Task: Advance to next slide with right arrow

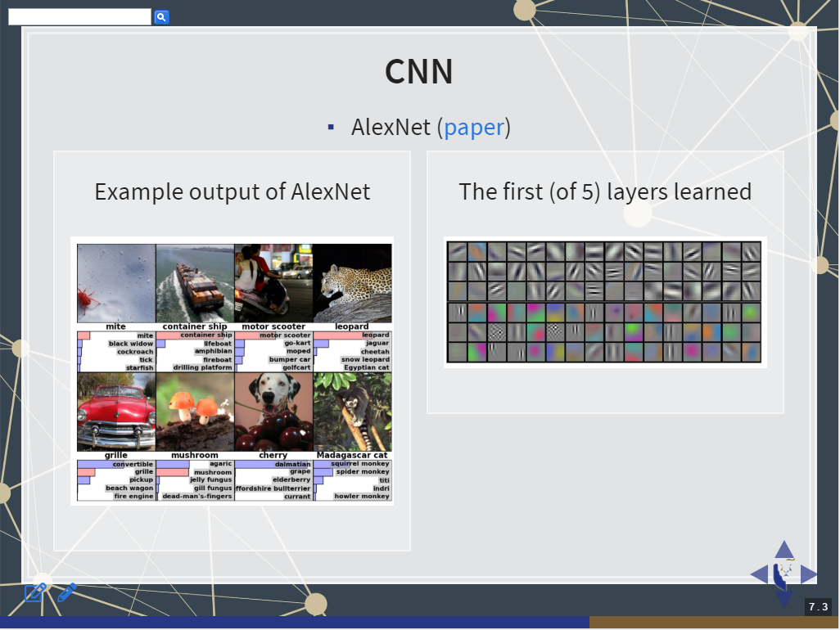Action: tap(809, 574)
